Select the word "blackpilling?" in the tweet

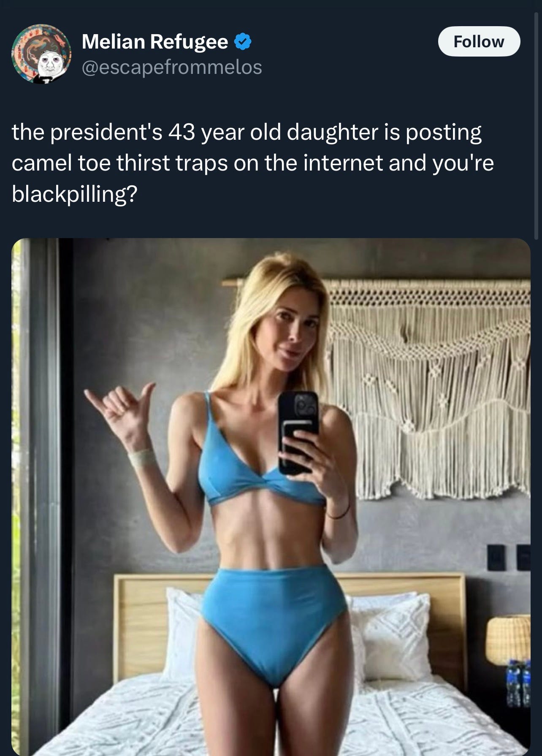pos(75,194)
